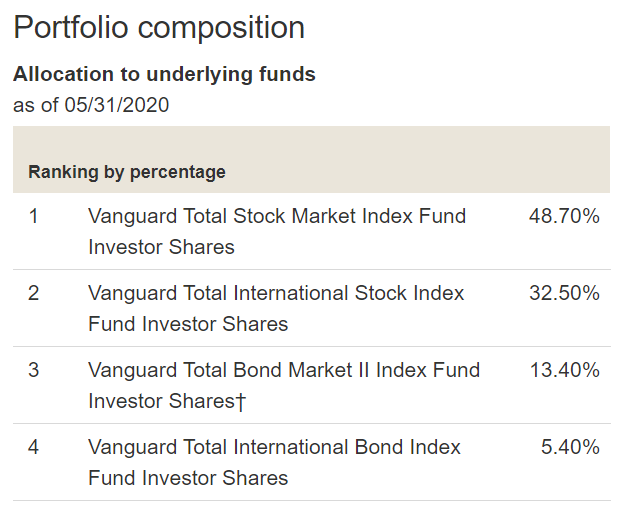
Task: Click the 5.40% allocation value
Action: (570, 447)
